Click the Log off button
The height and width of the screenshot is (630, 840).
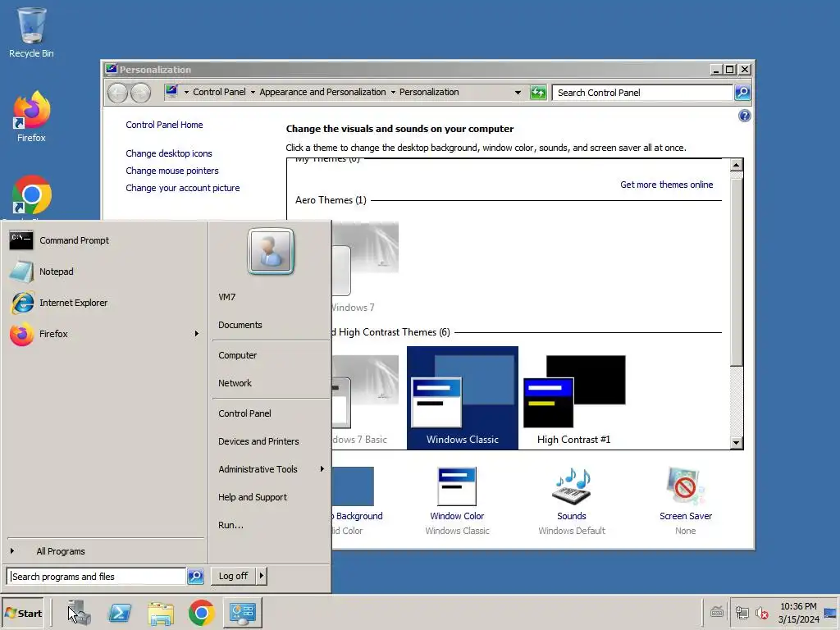tap(233, 576)
